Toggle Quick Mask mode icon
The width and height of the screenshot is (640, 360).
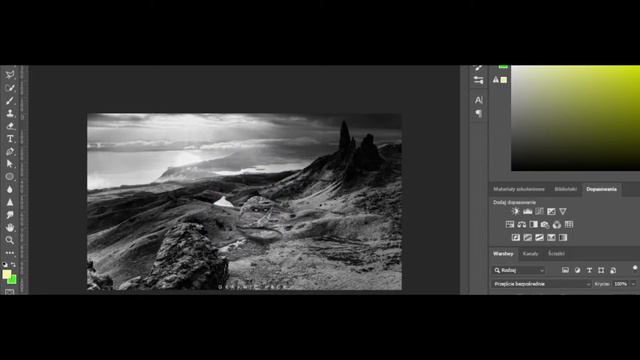click(10, 291)
